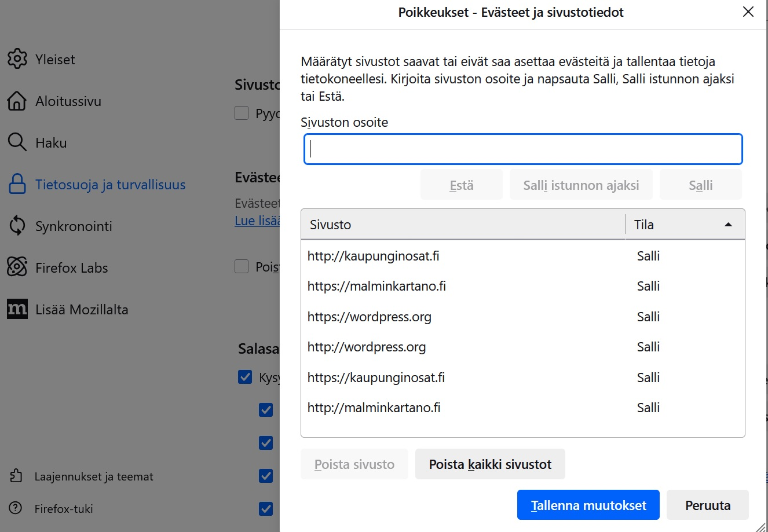Toggle the Pyydä checkbox under Sivustot heading

[x=242, y=113]
